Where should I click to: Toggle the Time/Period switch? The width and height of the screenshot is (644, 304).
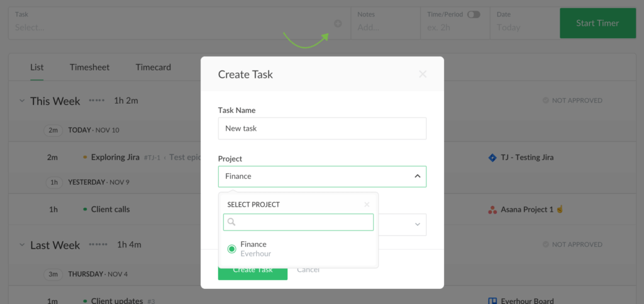click(473, 14)
